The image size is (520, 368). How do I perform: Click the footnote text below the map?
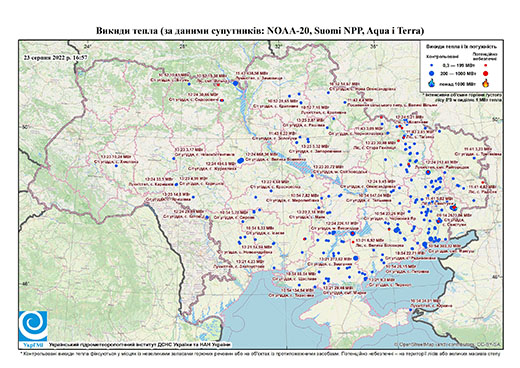pos(260,353)
